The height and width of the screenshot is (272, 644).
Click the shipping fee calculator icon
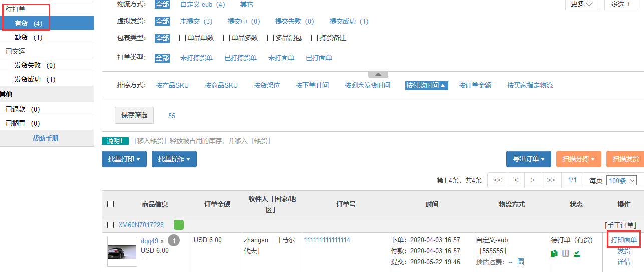click(521, 262)
